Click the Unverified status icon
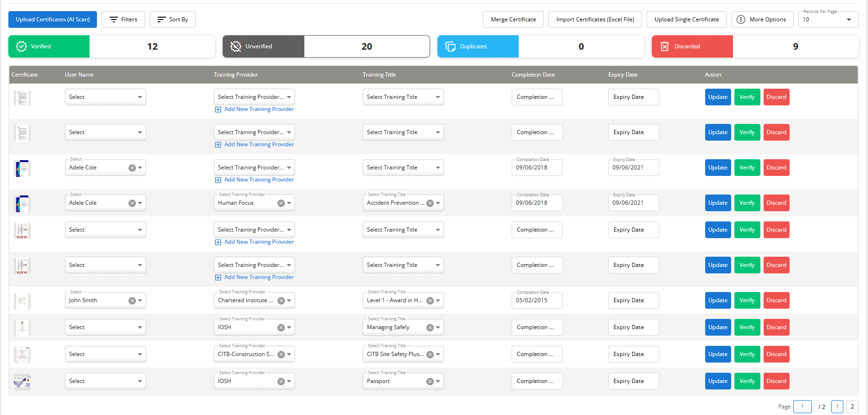868x415 pixels. (236, 46)
